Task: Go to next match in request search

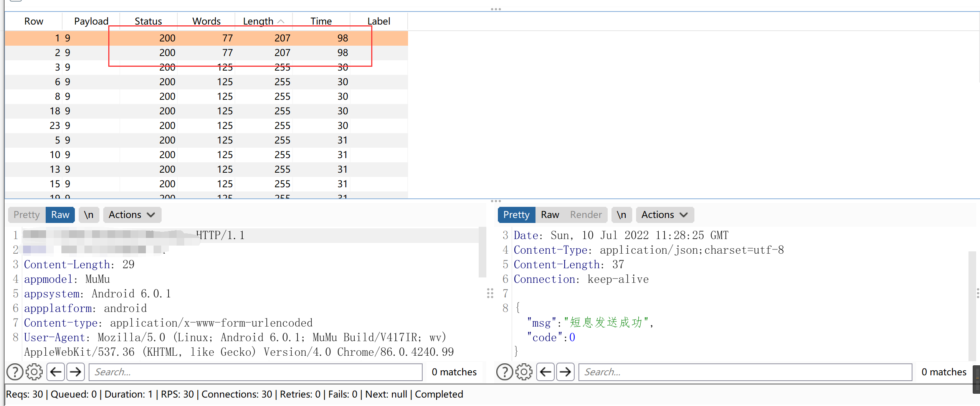Action: [76, 372]
